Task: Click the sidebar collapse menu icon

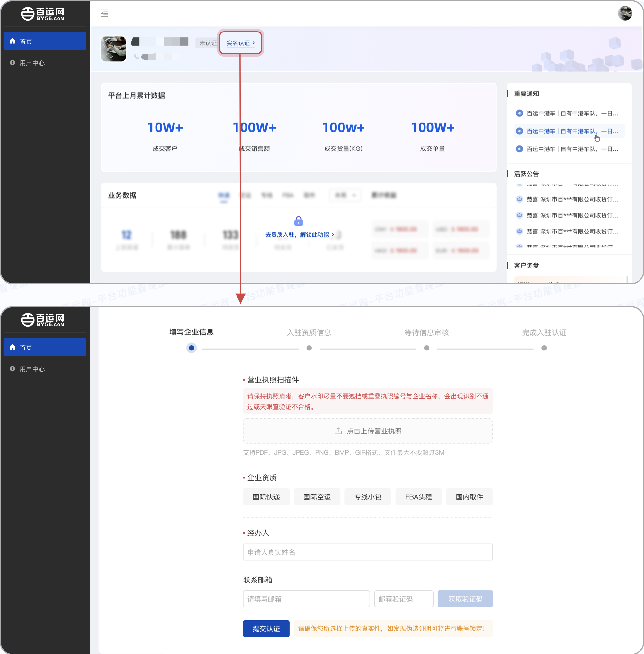Action: (104, 13)
